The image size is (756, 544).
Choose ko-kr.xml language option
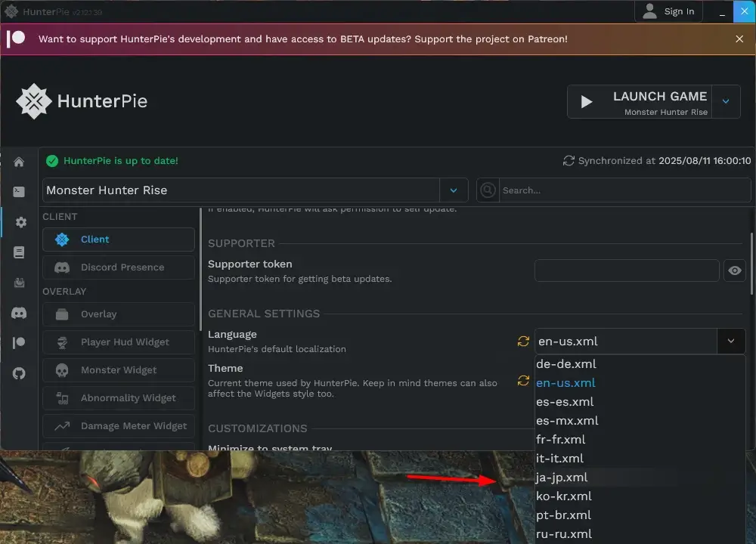640,496
